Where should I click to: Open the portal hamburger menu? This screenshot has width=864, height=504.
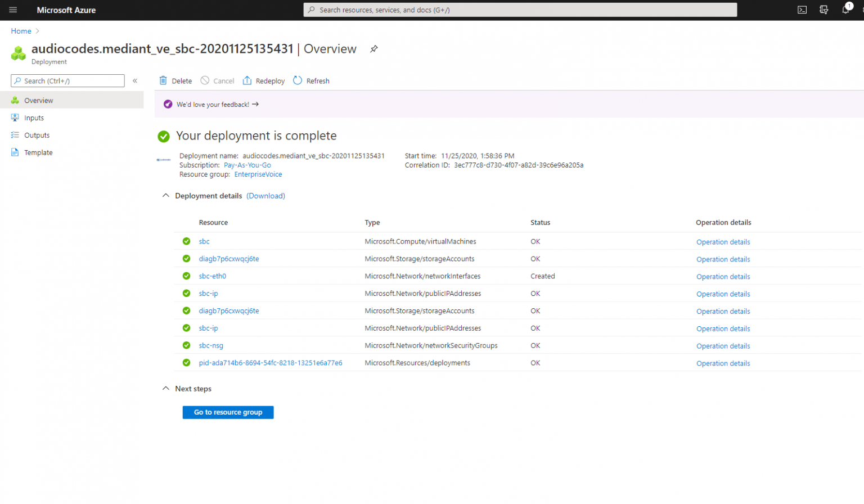(x=12, y=10)
